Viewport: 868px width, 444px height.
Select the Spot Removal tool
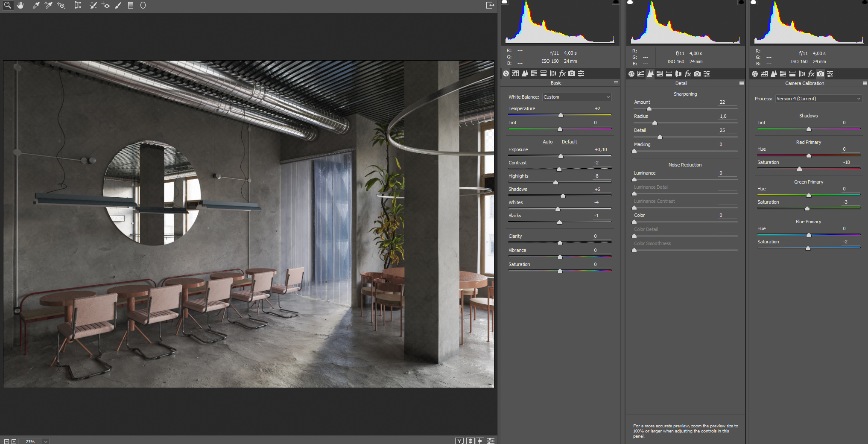[93, 6]
